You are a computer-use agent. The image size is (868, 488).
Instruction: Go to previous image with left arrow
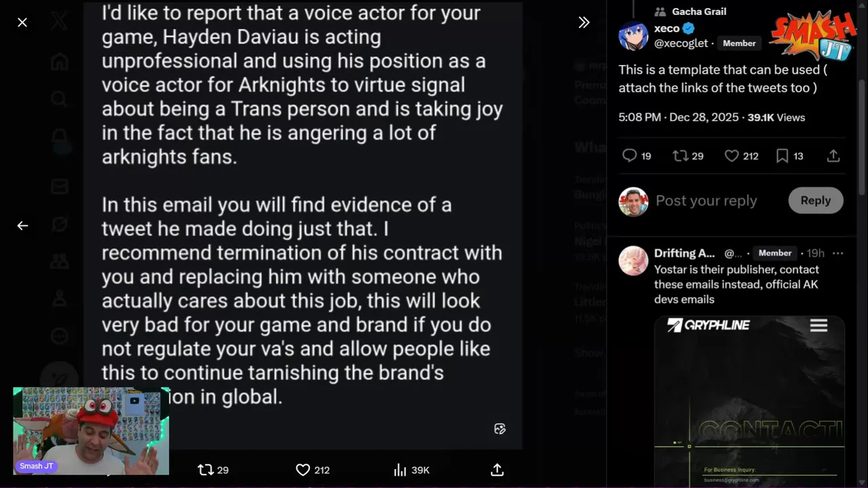[22, 226]
